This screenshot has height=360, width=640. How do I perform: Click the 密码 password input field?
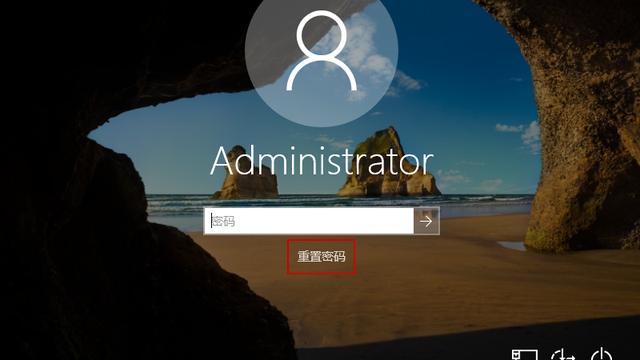click(x=309, y=221)
